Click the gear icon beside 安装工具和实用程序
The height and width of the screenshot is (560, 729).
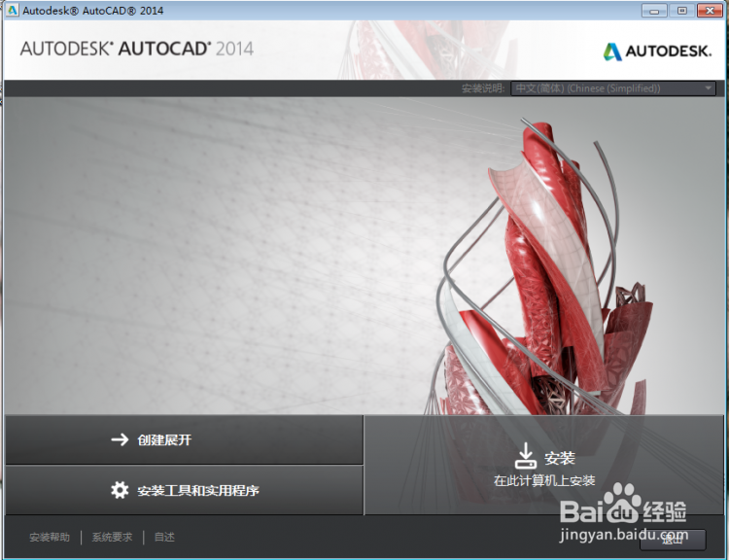coord(120,490)
